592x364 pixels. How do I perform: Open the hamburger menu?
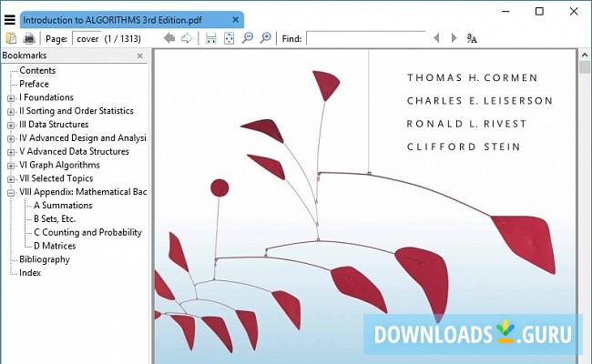[x=10, y=20]
